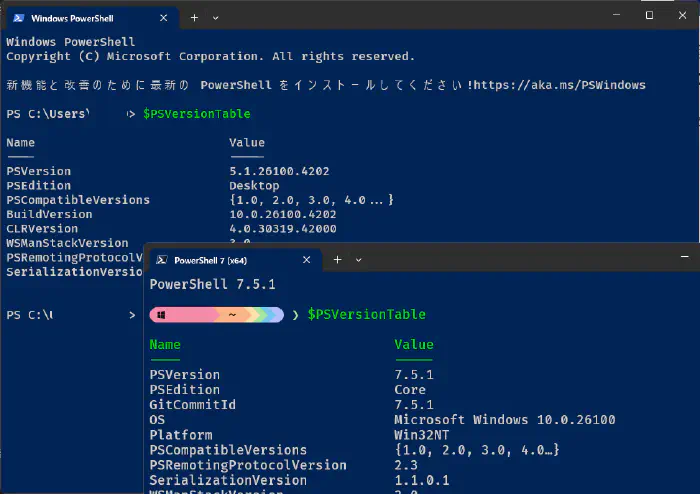Click the value 1.1.0.1 for SerializationVersion

[421, 480]
